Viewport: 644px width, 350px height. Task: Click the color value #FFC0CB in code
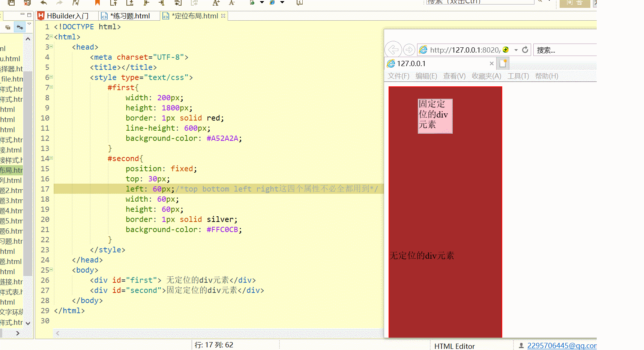(222, 229)
